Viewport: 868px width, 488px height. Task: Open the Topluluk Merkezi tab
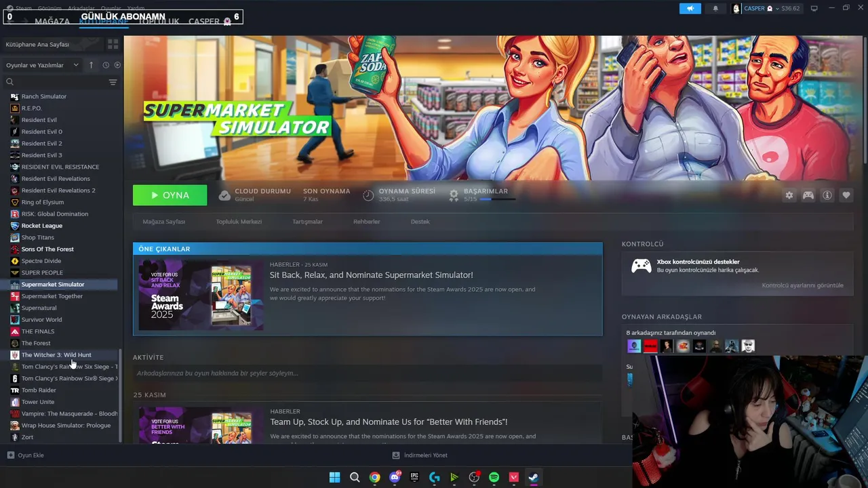239,222
